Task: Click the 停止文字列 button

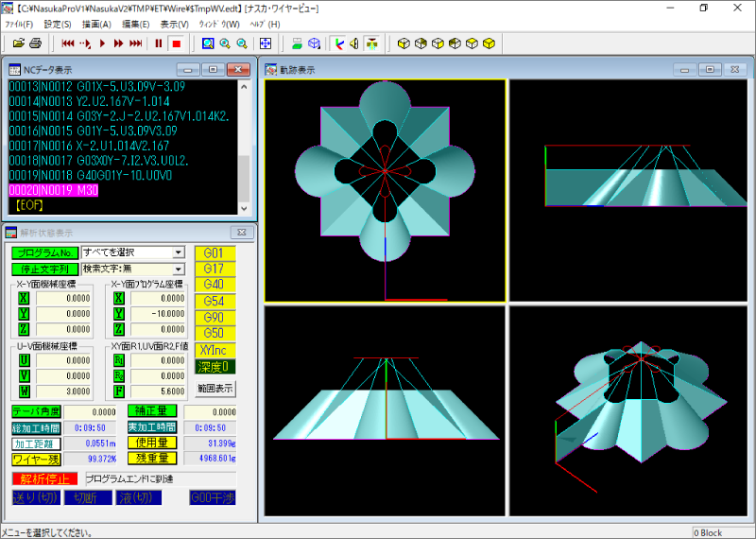Action: tap(44, 269)
